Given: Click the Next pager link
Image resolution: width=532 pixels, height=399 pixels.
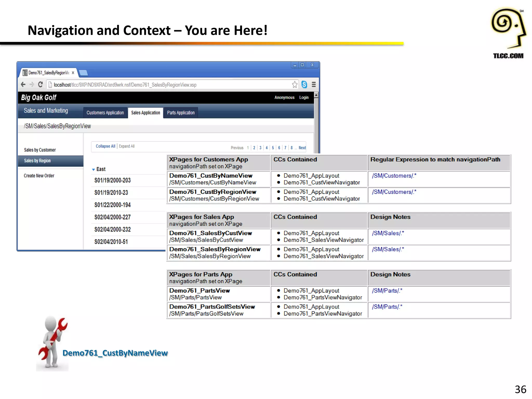Looking at the screenshot, I should point(302,148).
